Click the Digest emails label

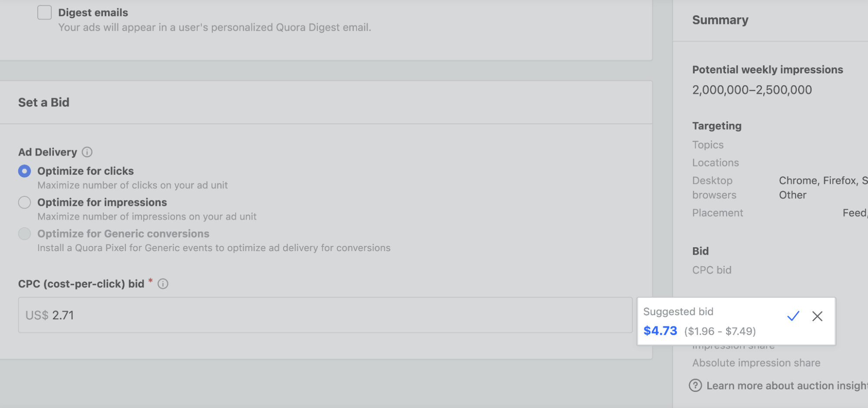click(x=93, y=13)
